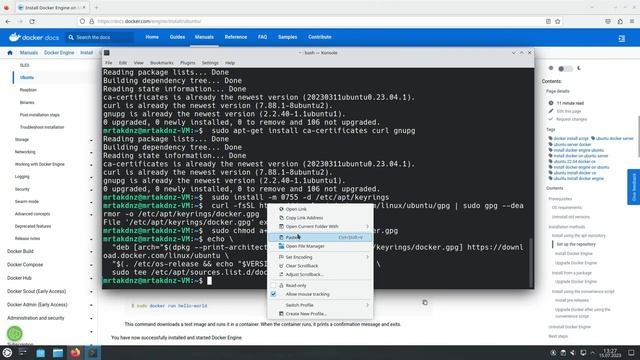Click the Search the docs field

[100, 38]
